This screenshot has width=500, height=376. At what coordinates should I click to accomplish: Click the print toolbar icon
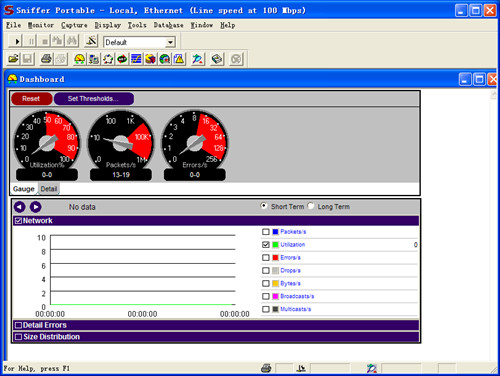[46, 59]
